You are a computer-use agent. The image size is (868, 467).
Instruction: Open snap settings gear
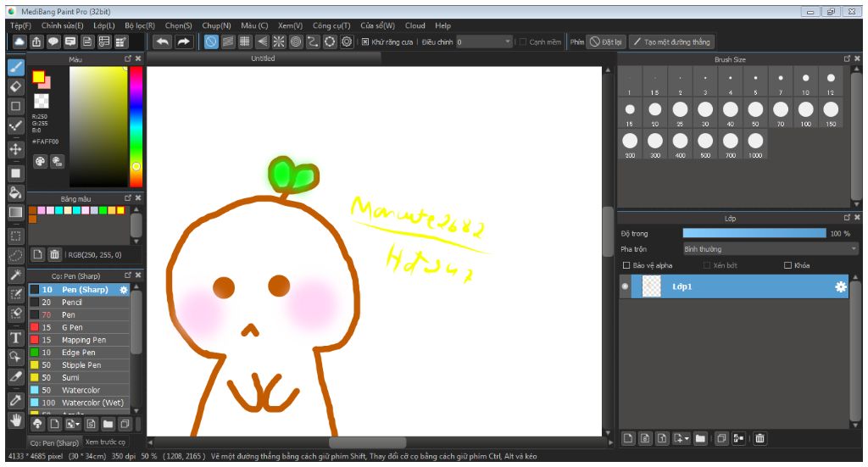[x=347, y=42]
